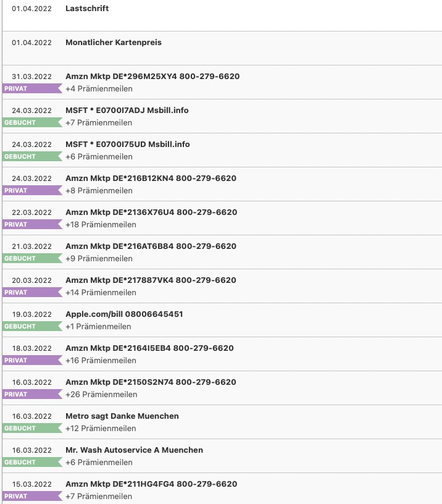Select the '+12 Prämienmeilen' text
The height and width of the screenshot is (504, 442).
pos(101,429)
